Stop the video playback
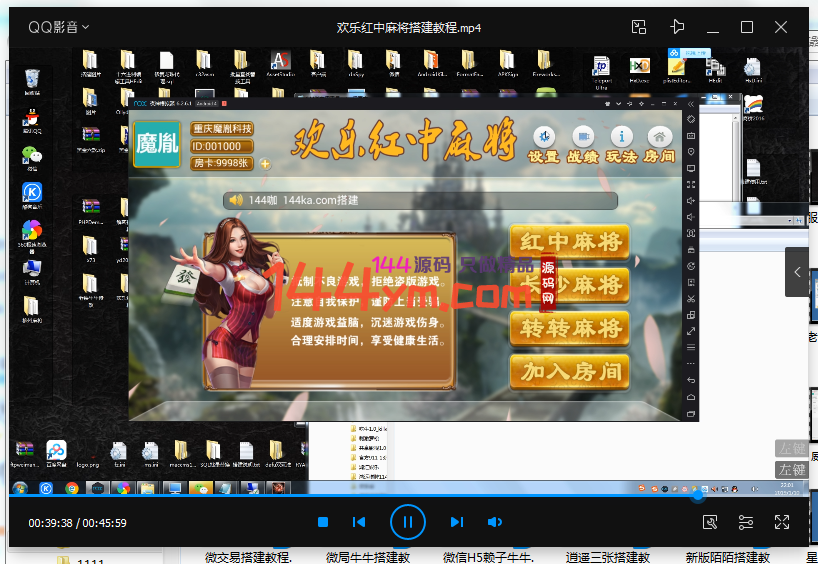 (323, 522)
